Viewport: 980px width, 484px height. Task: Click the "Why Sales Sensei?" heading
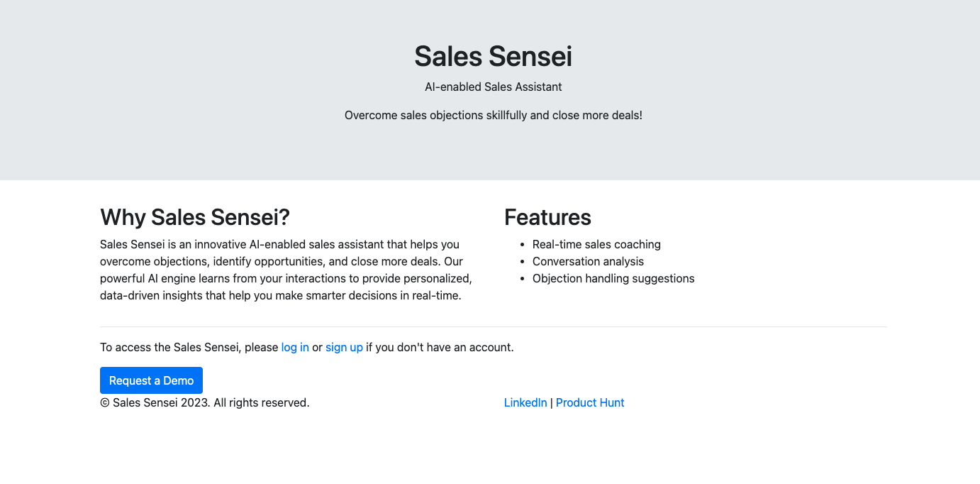195,217
